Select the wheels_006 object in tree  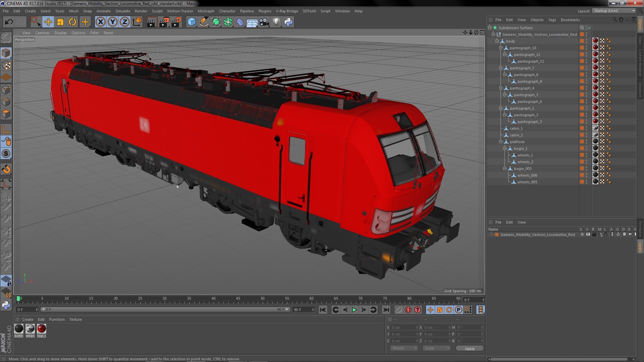[x=527, y=175]
